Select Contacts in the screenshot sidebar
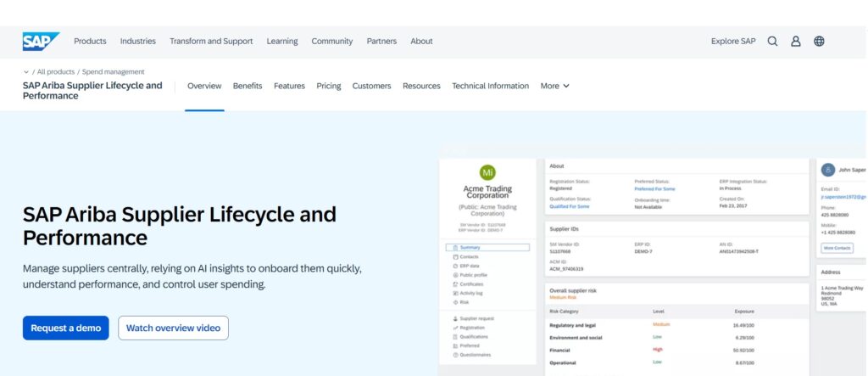The image size is (868, 376). 465,257
